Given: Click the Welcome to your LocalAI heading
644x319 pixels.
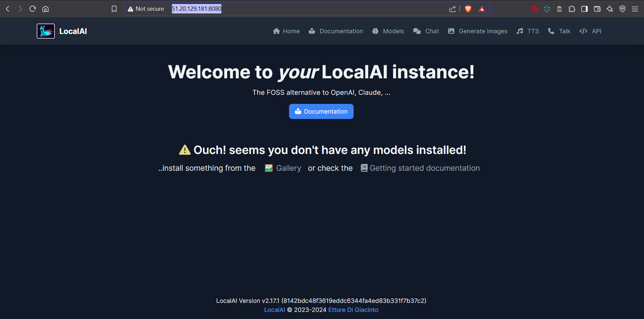Looking at the screenshot, I should [321, 72].
